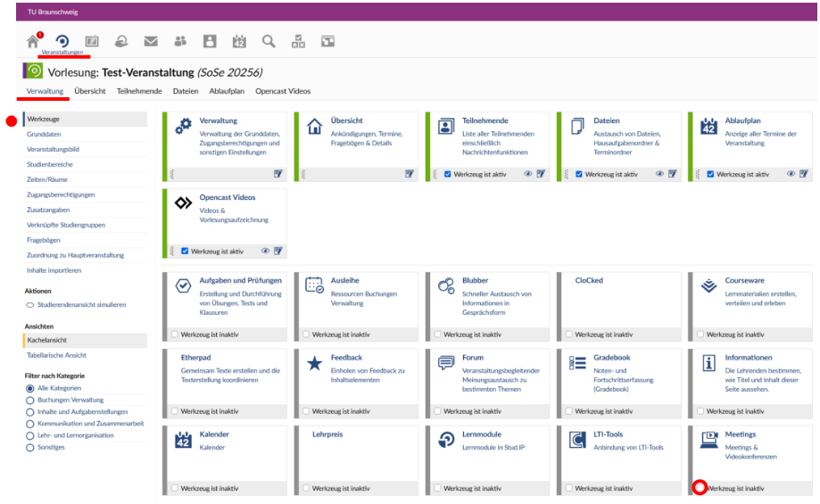Image resolution: width=820 pixels, height=504 pixels.
Task: Click the LTI-Tools icon
Action: pos(577,440)
